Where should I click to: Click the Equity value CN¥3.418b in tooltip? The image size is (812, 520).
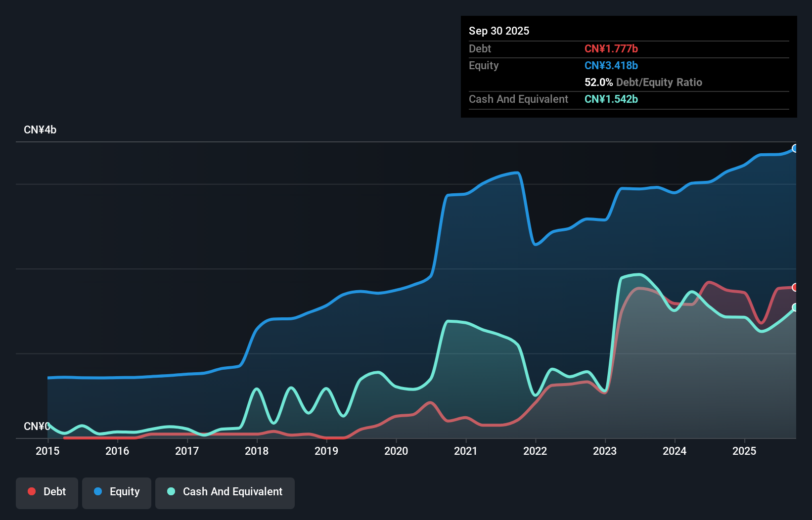[611, 66]
